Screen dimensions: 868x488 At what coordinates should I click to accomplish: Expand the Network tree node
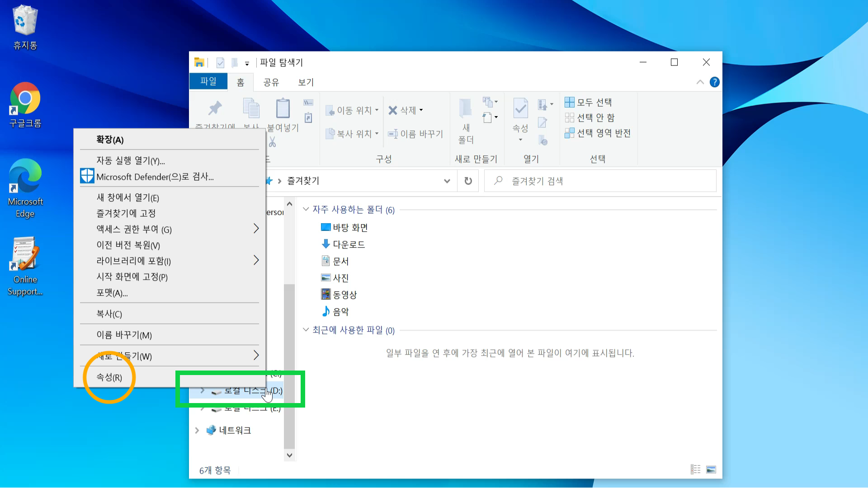[x=197, y=431]
